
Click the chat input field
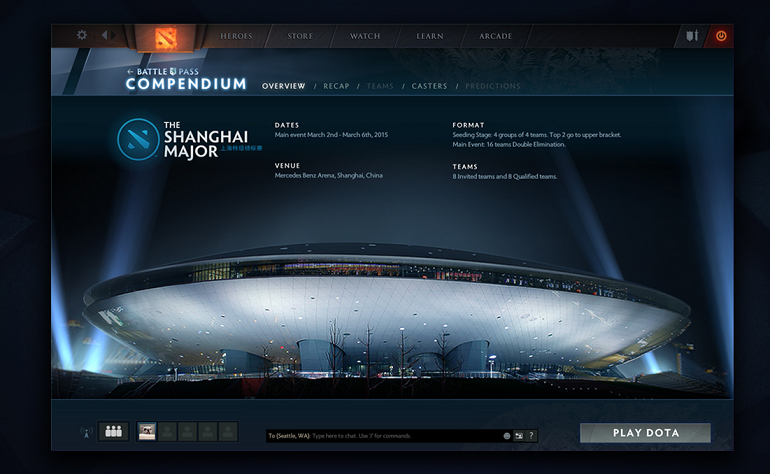click(x=384, y=436)
